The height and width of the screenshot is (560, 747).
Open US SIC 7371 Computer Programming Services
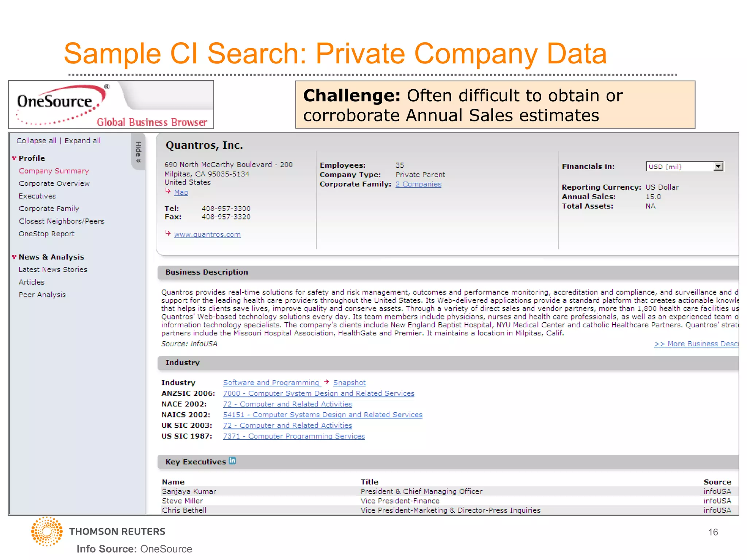pos(294,436)
